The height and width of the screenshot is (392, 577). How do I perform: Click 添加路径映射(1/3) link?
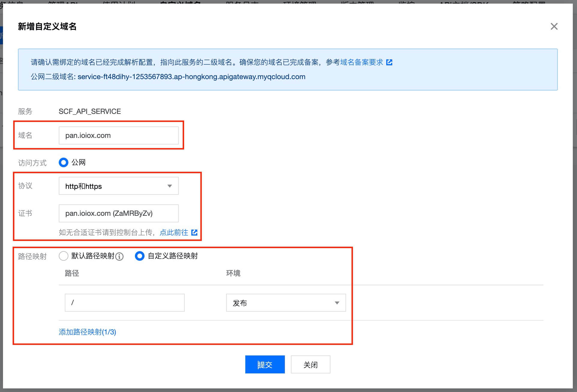click(x=87, y=332)
